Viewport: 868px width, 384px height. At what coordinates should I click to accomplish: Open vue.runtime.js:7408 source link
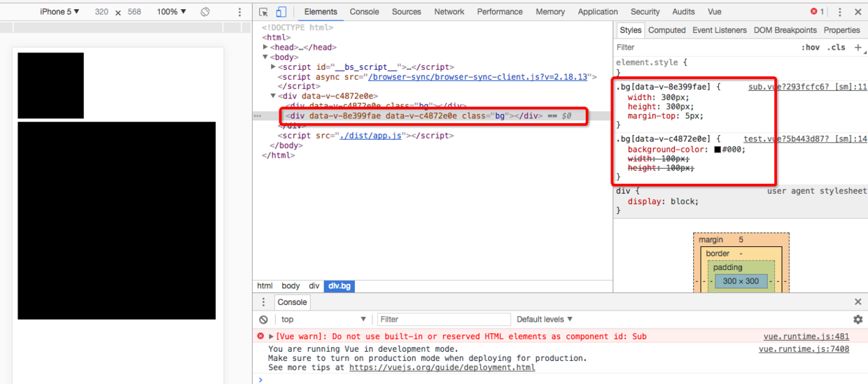point(804,349)
